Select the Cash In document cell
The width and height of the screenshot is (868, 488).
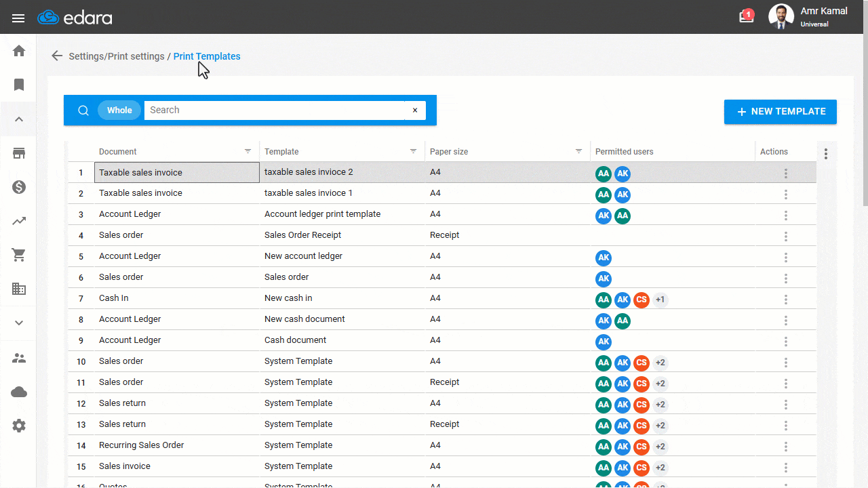coord(177,298)
